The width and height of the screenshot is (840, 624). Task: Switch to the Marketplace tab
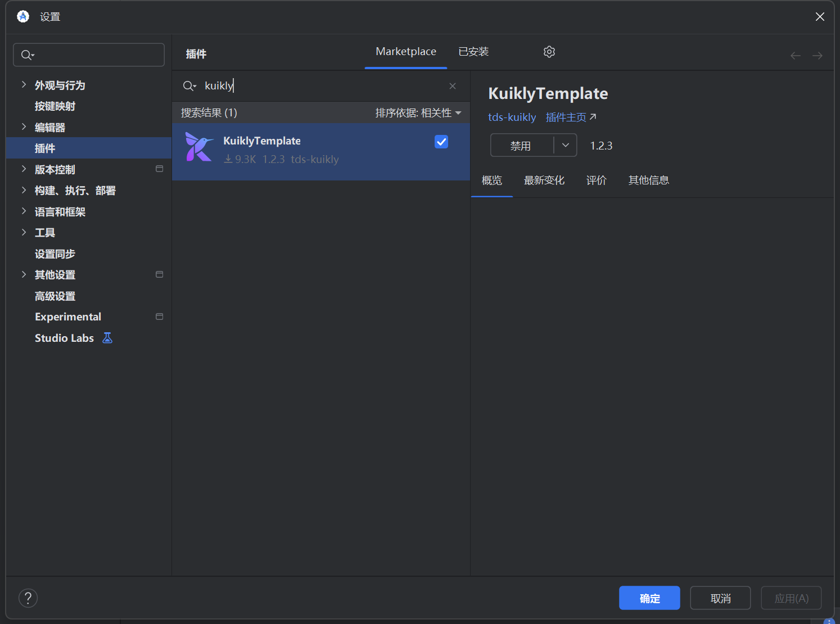(x=406, y=52)
